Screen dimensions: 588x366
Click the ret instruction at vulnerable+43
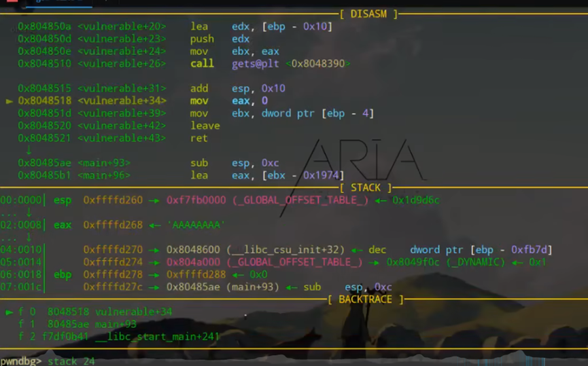pyautogui.click(x=199, y=138)
